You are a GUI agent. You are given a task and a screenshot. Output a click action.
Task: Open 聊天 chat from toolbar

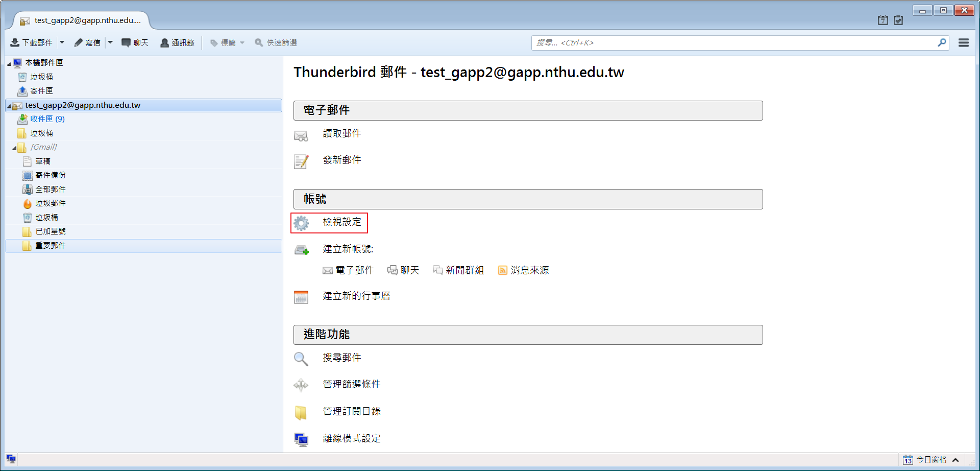coord(135,43)
